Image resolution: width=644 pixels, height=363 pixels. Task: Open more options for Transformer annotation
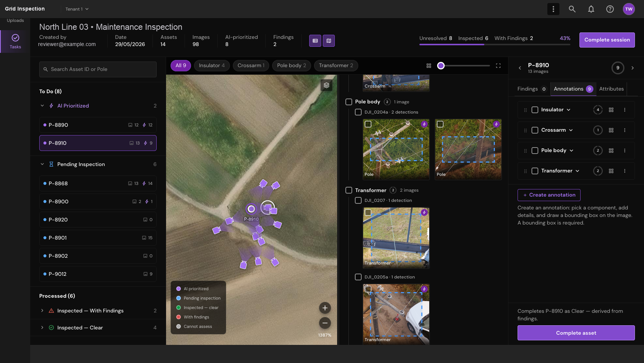624,171
